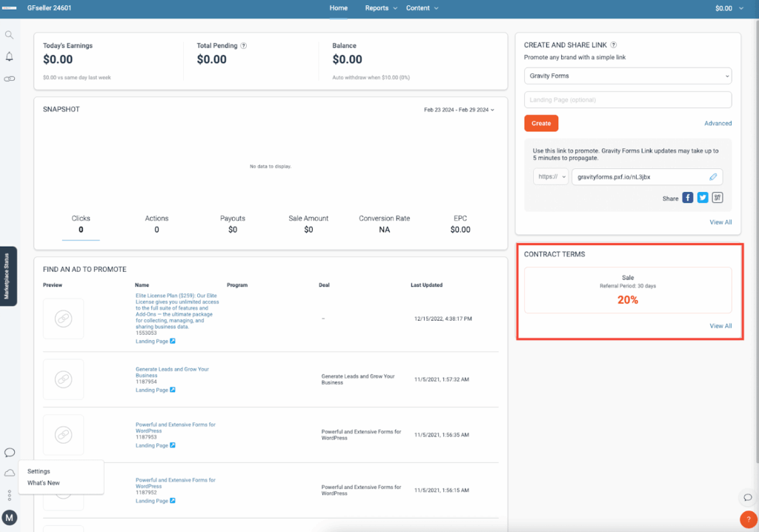Switch snapshot to the Actions metric
Image resolution: width=759 pixels, height=532 pixels.
click(157, 224)
